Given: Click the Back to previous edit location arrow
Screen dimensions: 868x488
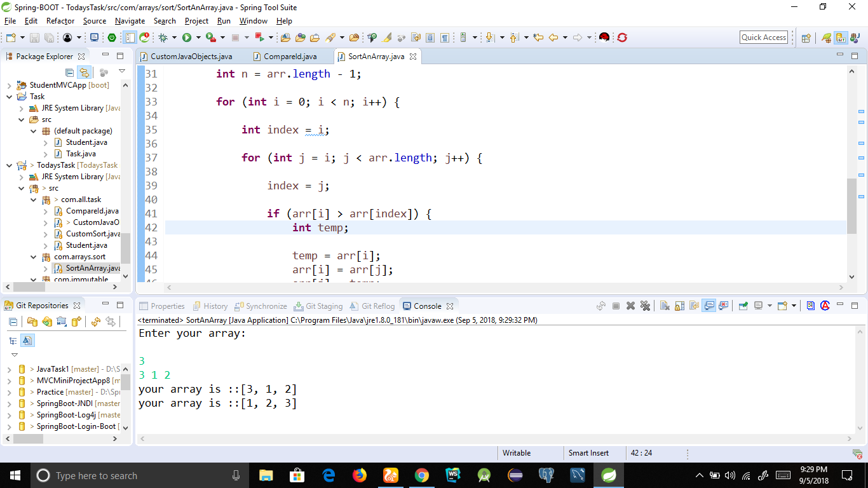Looking at the screenshot, I should click(553, 38).
